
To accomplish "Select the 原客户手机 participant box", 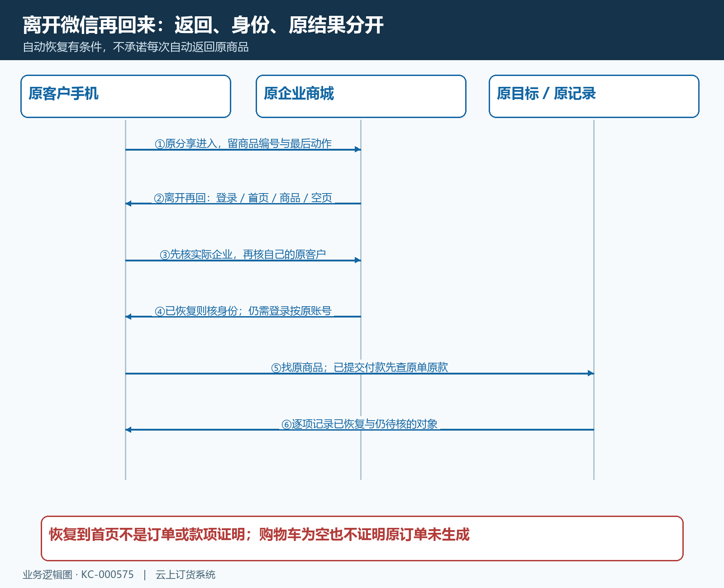I will pos(126,96).
